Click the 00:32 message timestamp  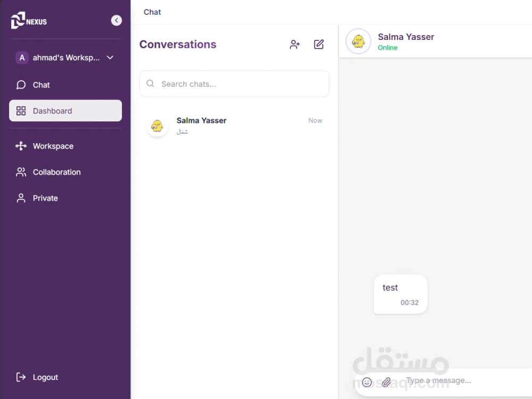(410, 303)
